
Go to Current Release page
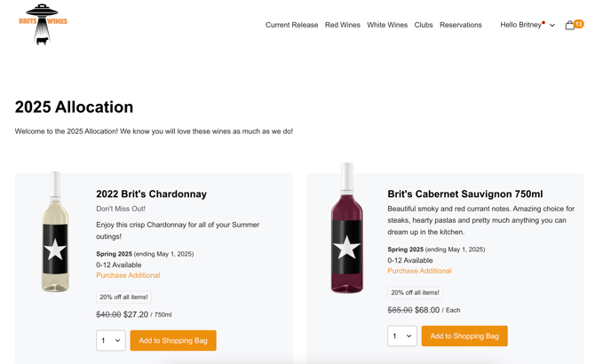click(x=291, y=25)
